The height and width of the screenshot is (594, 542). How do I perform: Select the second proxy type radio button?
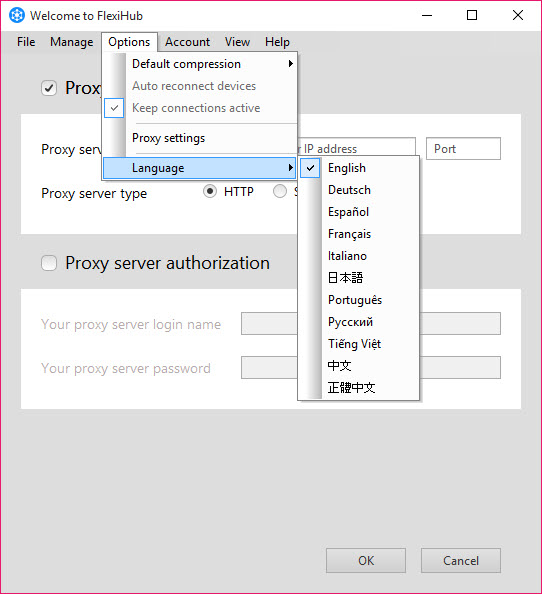[280, 191]
